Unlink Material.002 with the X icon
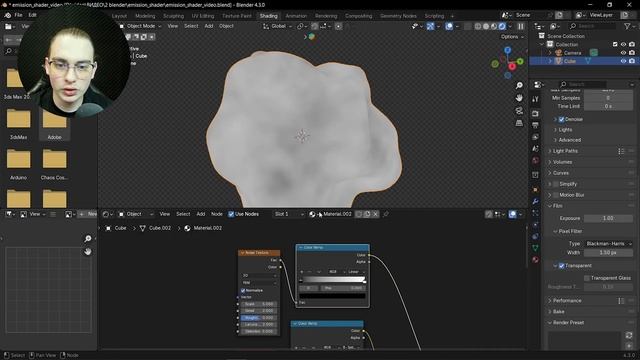This screenshot has width=640, height=360. tap(376, 214)
